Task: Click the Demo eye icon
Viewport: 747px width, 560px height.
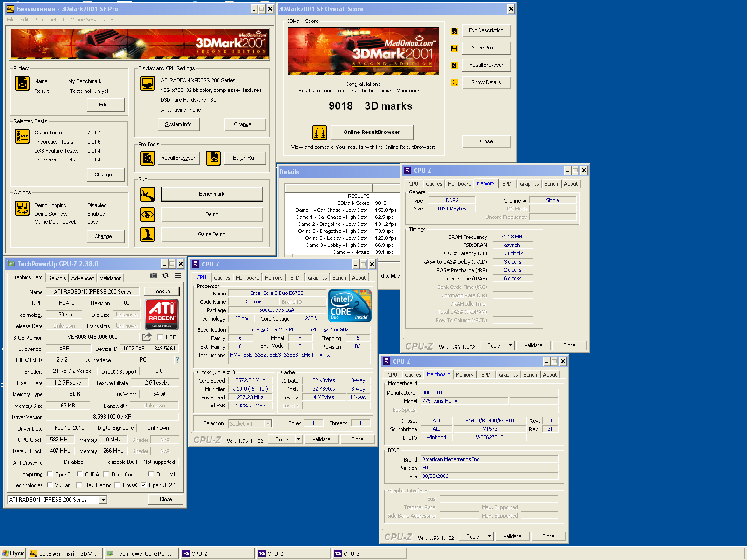Action: pyautogui.click(x=148, y=215)
